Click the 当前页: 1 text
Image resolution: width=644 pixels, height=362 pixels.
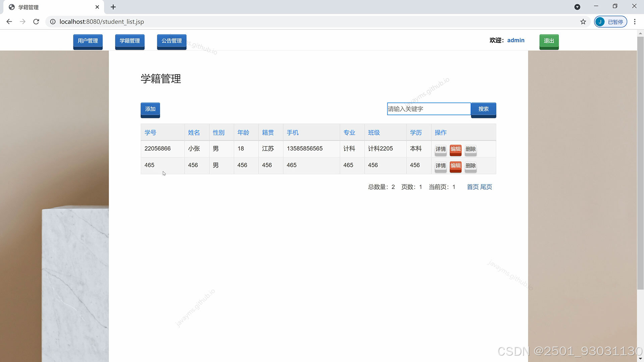(442, 187)
